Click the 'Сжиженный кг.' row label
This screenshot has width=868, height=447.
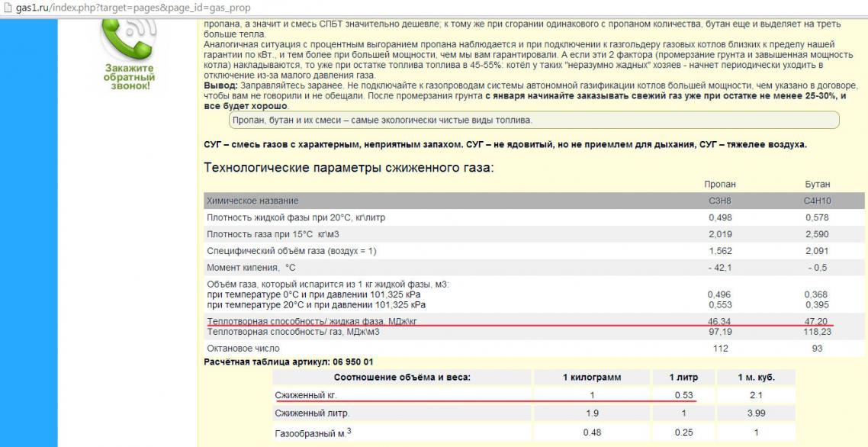306,395
